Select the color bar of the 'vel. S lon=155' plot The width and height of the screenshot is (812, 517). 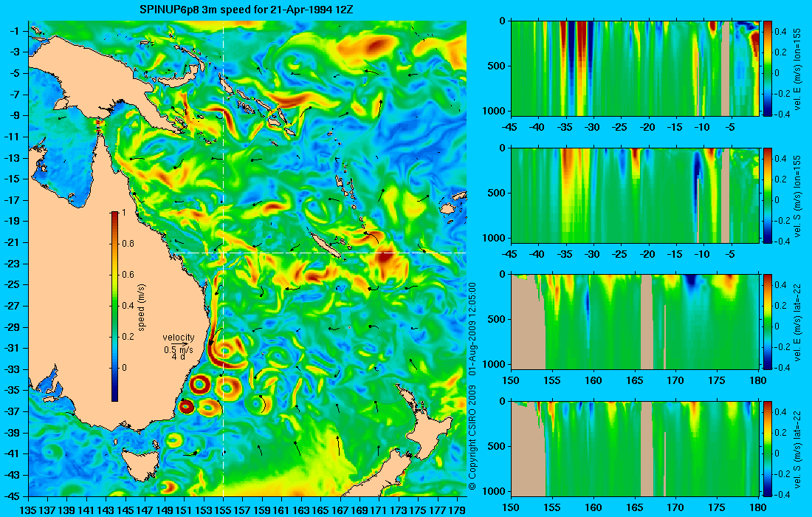pyautogui.click(x=768, y=195)
